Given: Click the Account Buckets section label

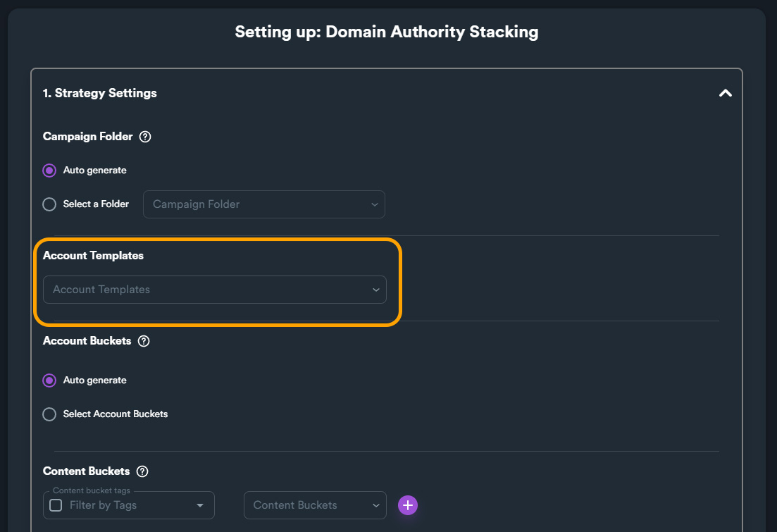Looking at the screenshot, I should (x=87, y=341).
